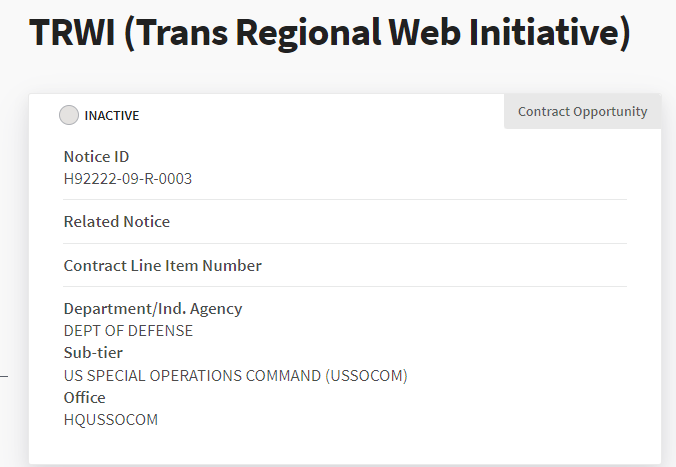This screenshot has height=467, width=676.
Task: Click the Sub-tier field label
Action: tap(93, 353)
